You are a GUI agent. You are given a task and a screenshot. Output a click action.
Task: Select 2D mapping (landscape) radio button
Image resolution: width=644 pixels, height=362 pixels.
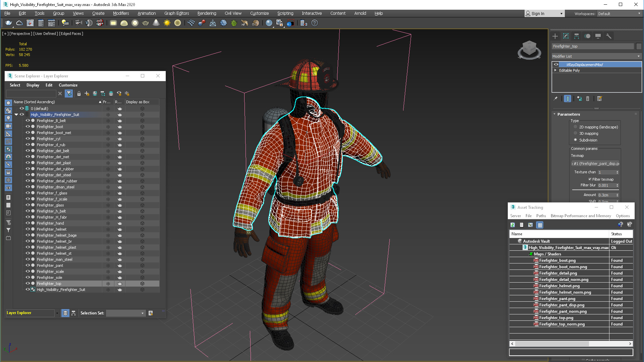point(576,127)
